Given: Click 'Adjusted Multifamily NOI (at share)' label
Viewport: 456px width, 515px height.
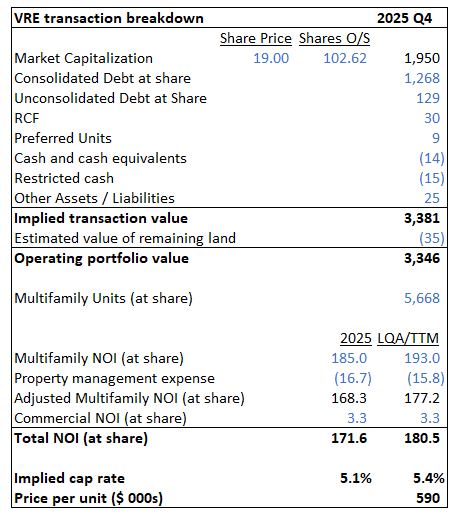Looking at the screenshot, I should click(130, 398).
